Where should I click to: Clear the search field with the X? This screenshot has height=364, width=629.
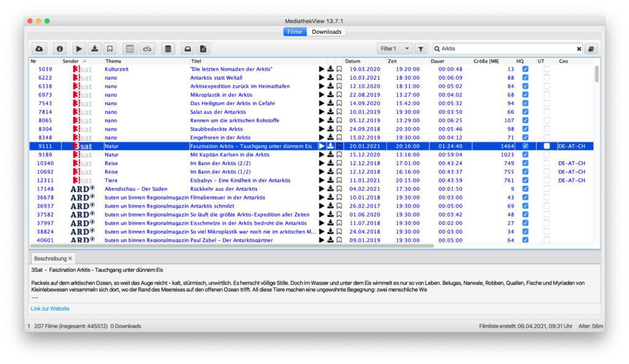pos(579,48)
